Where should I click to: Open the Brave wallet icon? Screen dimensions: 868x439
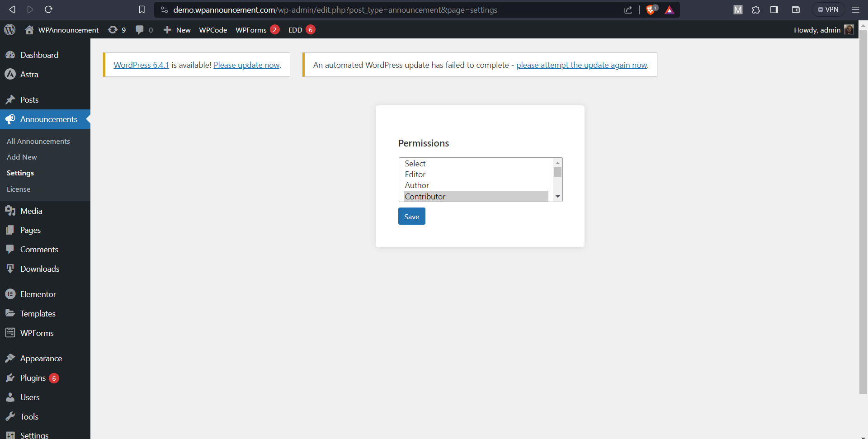coord(796,9)
